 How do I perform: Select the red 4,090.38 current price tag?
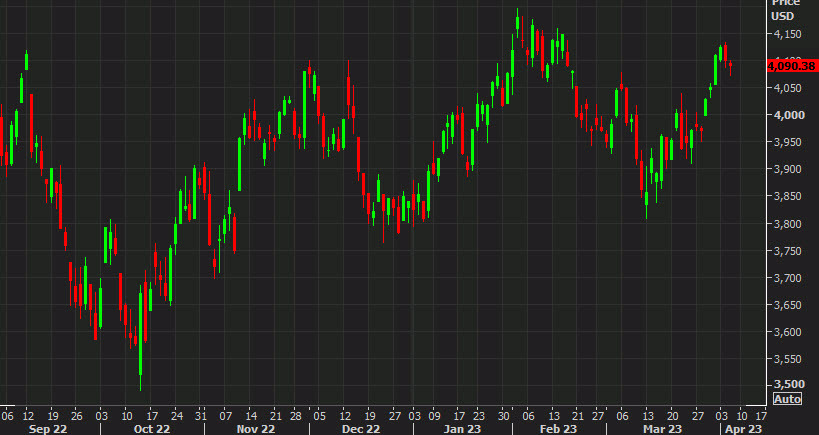[792, 66]
